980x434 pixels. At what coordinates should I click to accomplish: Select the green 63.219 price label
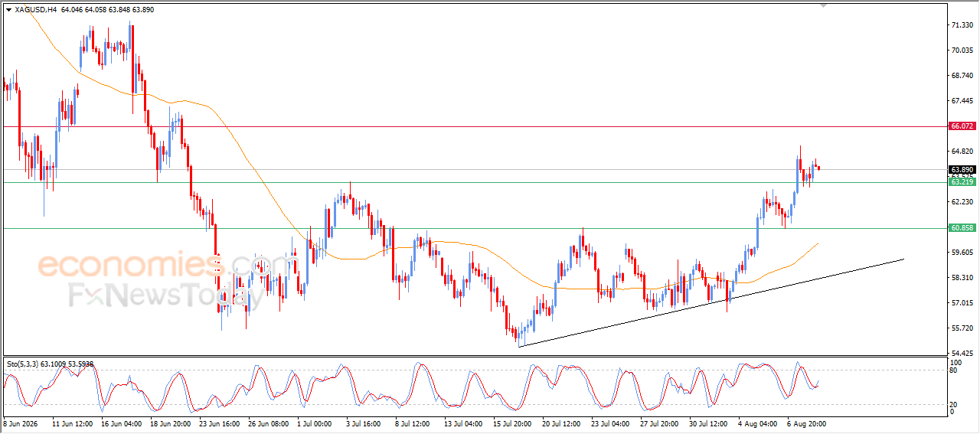(x=962, y=181)
